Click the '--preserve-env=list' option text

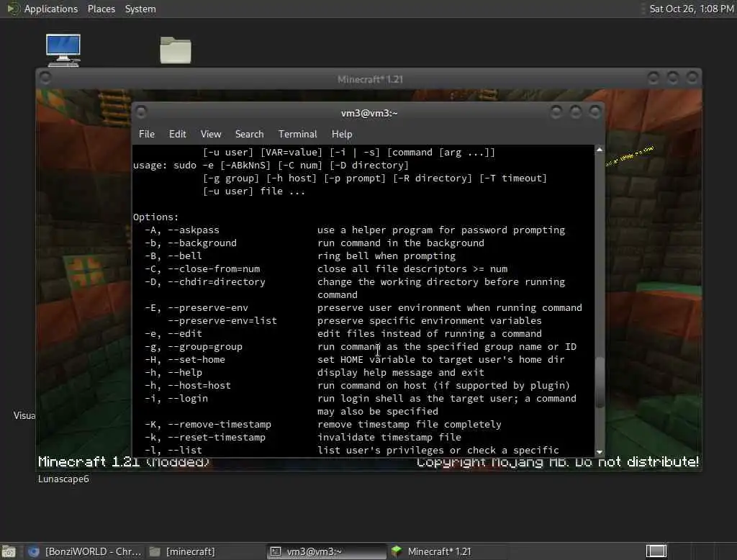pyautogui.click(x=222, y=321)
